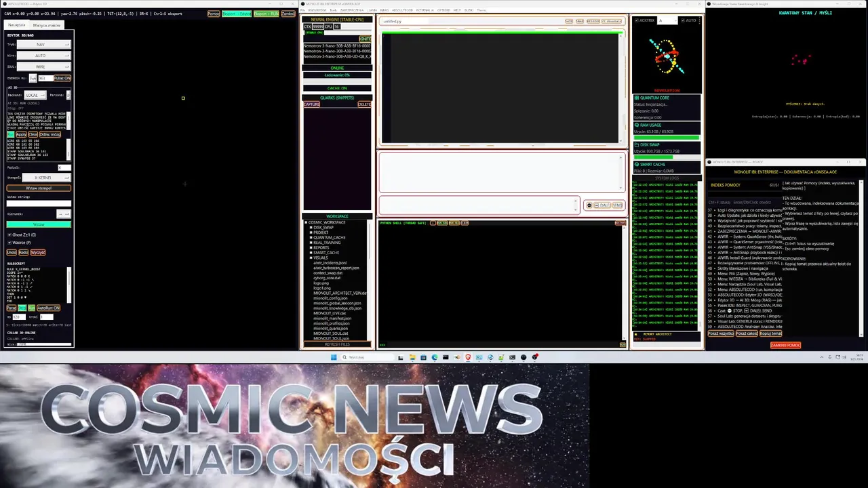
Task: Open the A dropdown next to ACKTRIX
Action: (667, 20)
